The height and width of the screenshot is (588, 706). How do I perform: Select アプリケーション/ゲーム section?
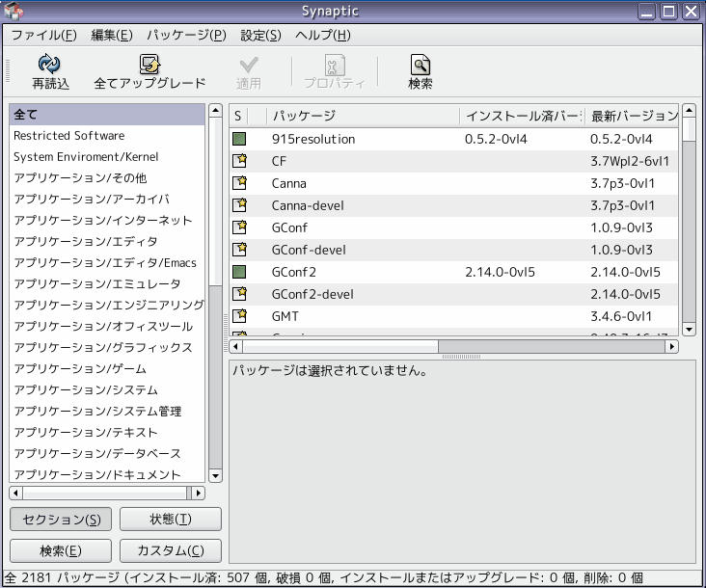(x=107, y=368)
